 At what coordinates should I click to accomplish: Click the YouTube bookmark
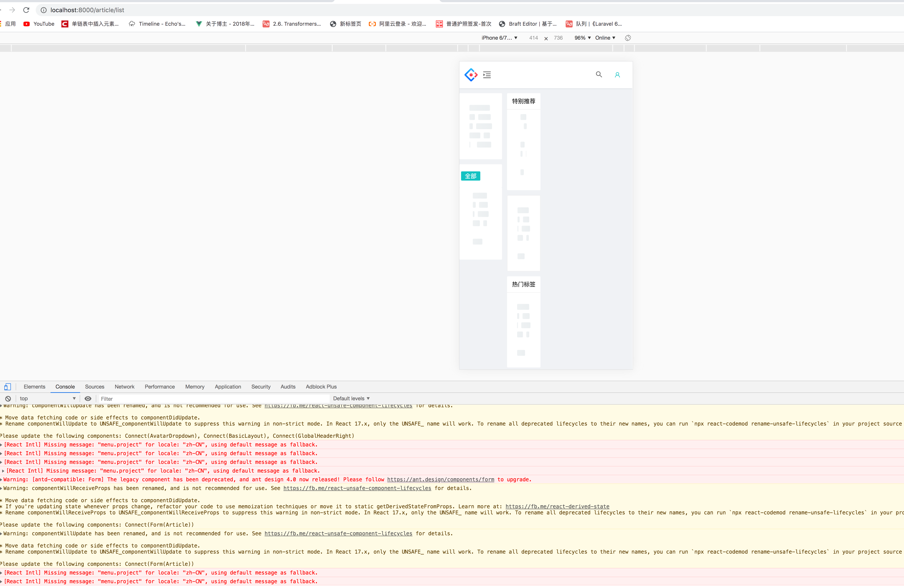pos(39,24)
